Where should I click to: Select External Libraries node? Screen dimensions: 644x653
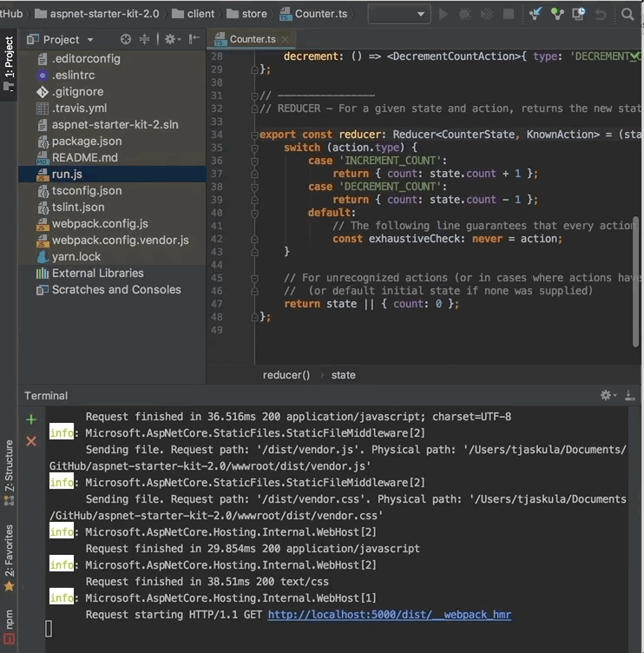click(x=113, y=274)
